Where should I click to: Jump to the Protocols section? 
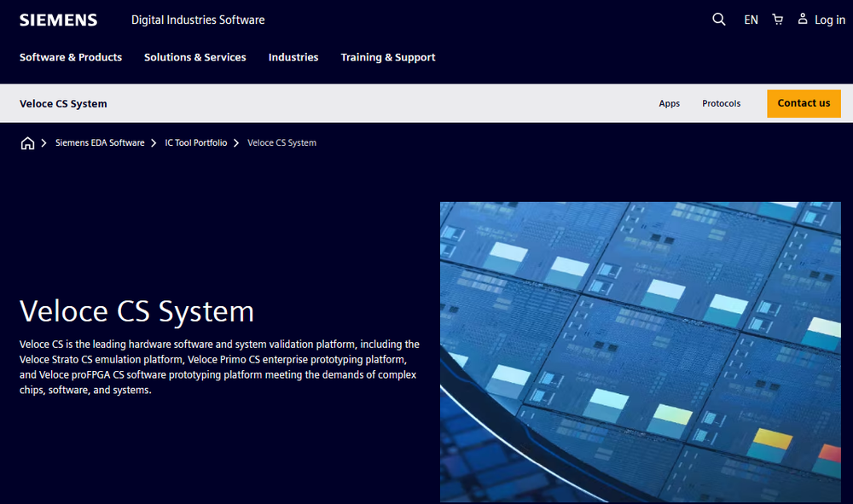coord(721,103)
